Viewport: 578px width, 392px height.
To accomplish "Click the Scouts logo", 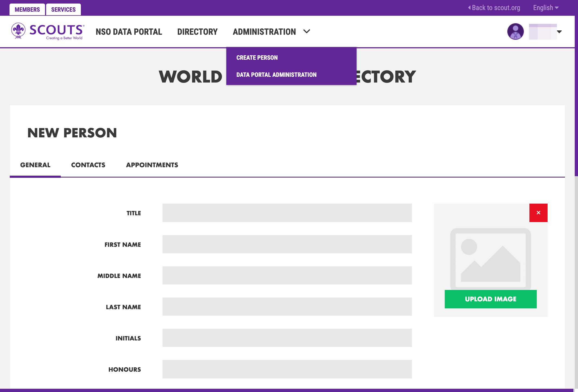I will tap(48, 31).
